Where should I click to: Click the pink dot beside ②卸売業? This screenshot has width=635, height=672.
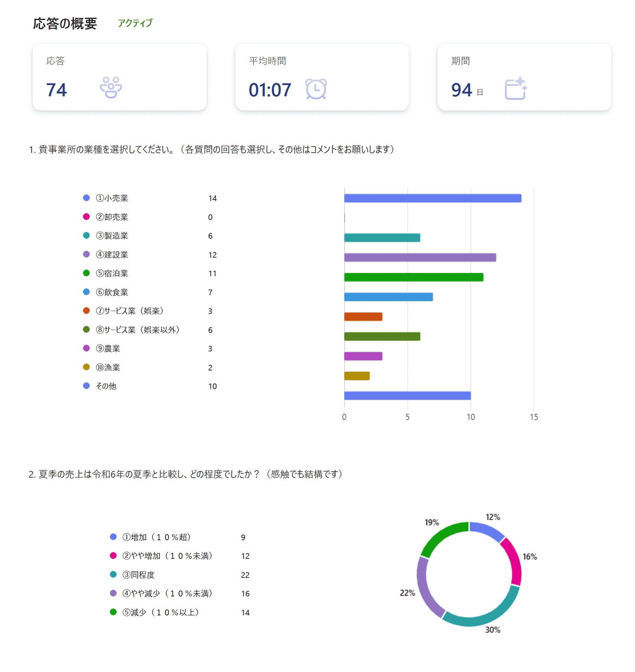pyautogui.click(x=86, y=217)
